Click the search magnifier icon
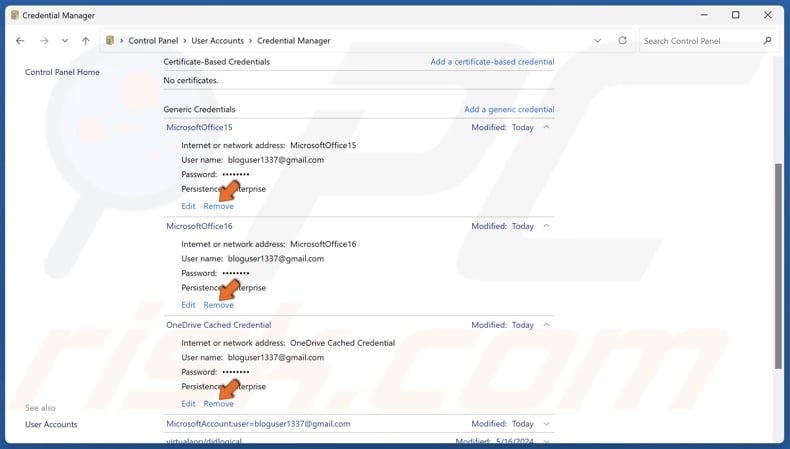This screenshot has height=449, width=790. click(767, 41)
